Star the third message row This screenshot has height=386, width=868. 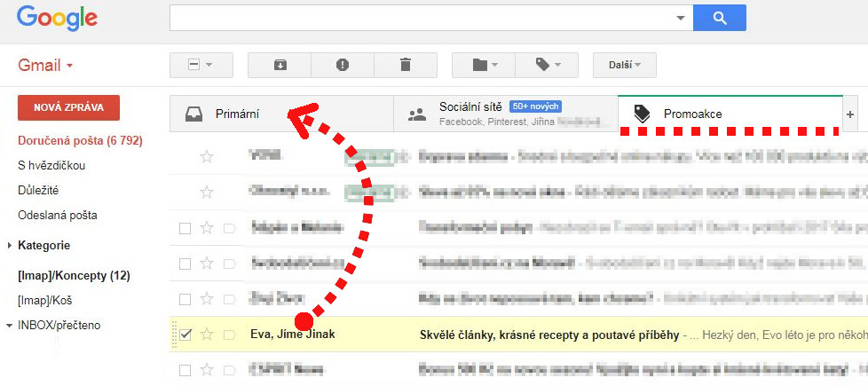coord(207,228)
